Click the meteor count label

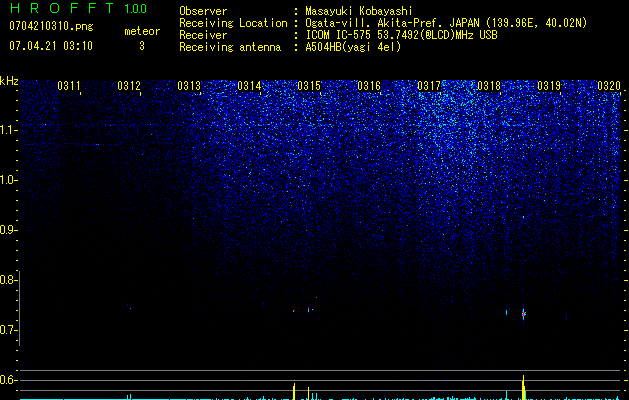[x=142, y=31]
